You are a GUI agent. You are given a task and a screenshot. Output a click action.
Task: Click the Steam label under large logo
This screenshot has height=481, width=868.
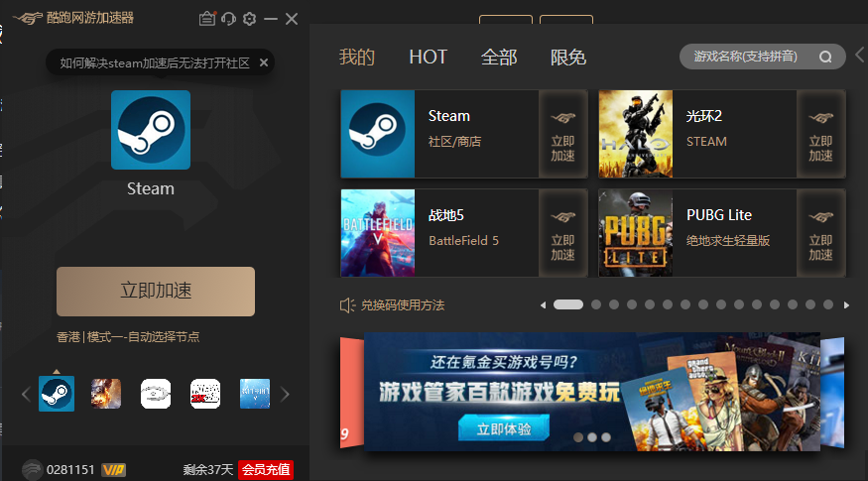pos(151,188)
